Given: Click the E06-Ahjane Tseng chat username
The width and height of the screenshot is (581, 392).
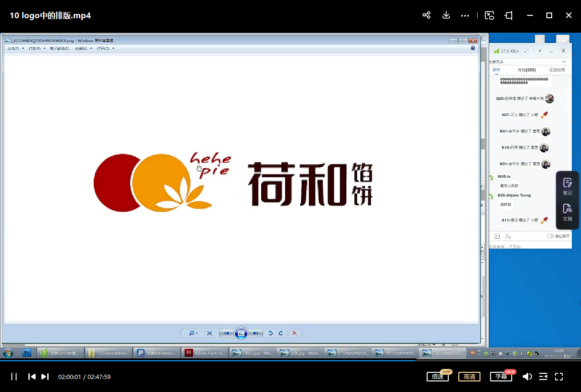Looking at the screenshot, I should pyautogui.click(x=514, y=196).
